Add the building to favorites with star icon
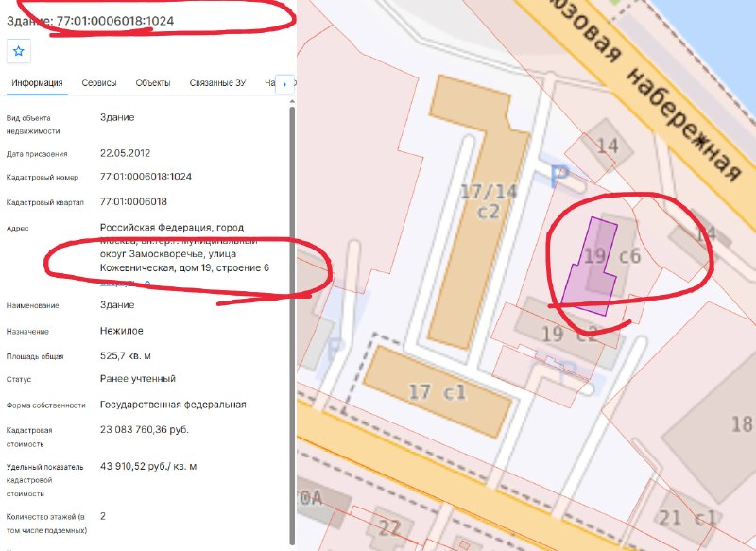This screenshot has width=756, height=551. [x=19, y=51]
